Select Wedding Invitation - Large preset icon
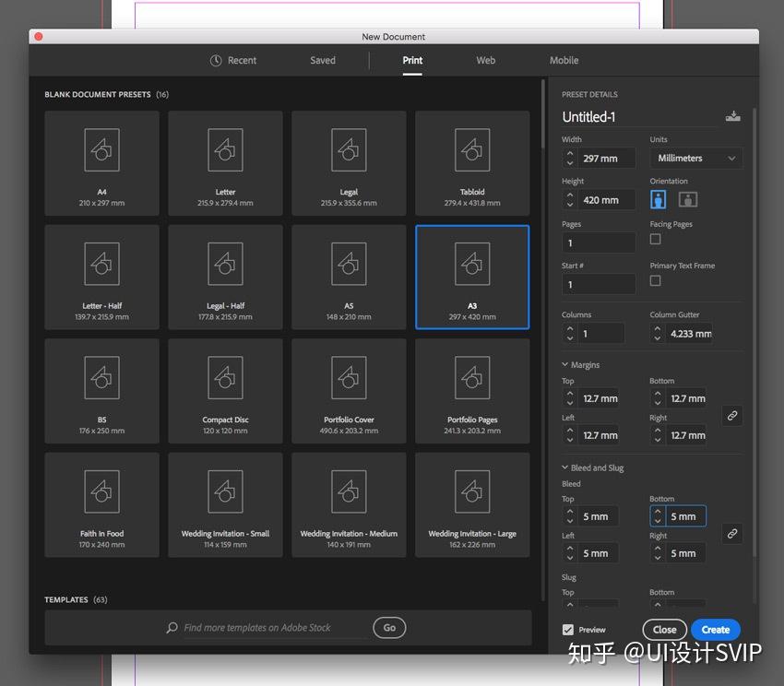 pyautogui.click(x=472, y=491)
